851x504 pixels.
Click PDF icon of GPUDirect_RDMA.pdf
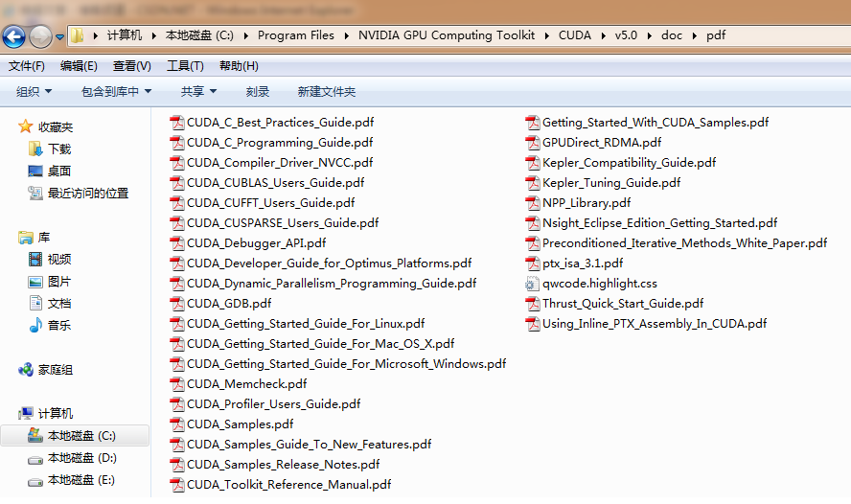pos(533,143)
